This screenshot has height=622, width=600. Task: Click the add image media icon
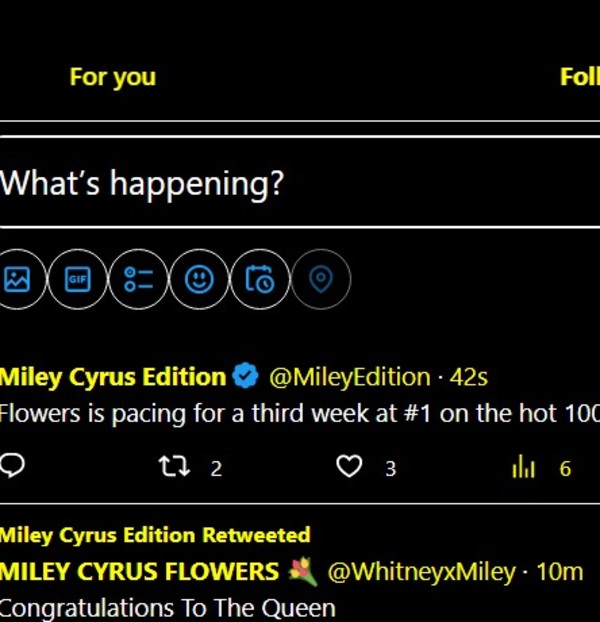17,279
